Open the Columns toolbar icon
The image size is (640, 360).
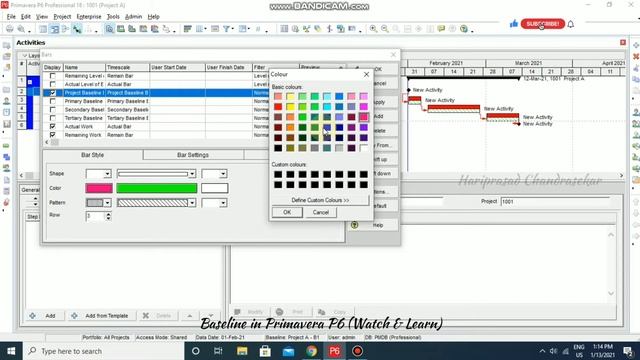(x=200, y=29)
